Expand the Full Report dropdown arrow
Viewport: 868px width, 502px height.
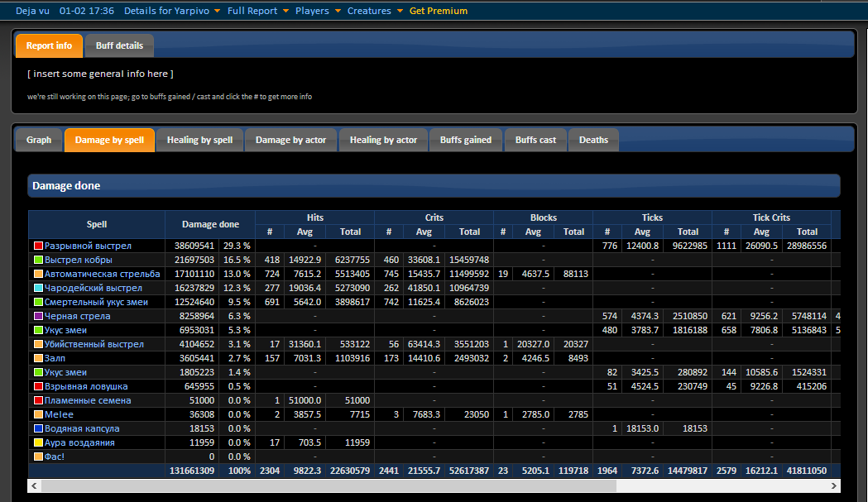point(285,11)
